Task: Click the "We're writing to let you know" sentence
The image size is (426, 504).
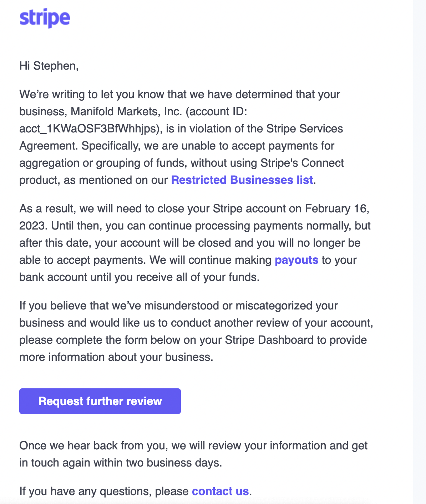Action: 91,94
